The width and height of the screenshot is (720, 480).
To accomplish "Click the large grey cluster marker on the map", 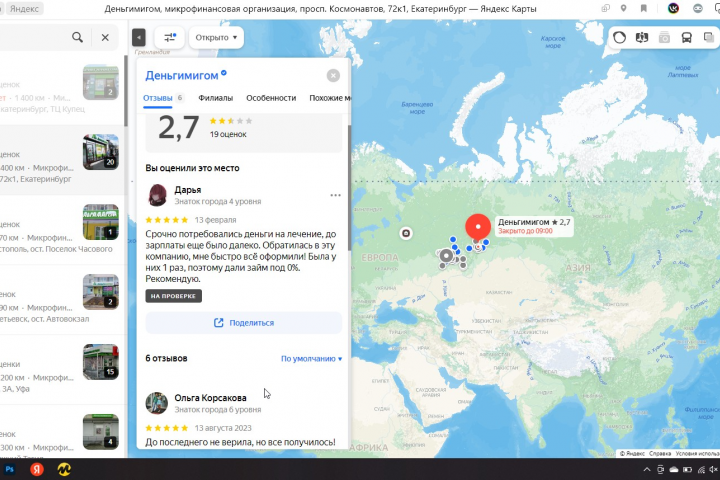I will point(446,255).
